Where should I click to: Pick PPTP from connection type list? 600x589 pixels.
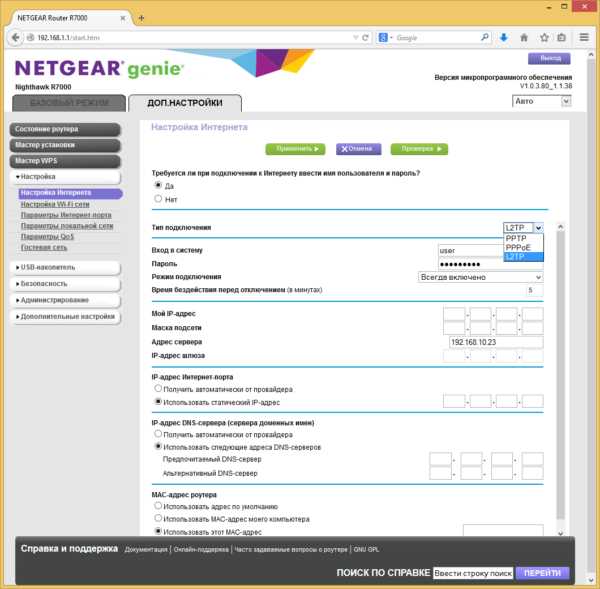(523, 238)
